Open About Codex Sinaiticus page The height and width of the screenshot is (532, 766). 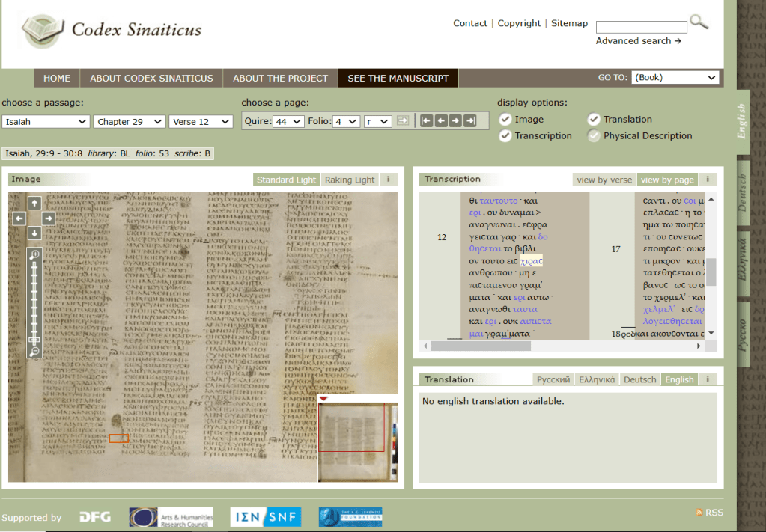pos(151,78)
